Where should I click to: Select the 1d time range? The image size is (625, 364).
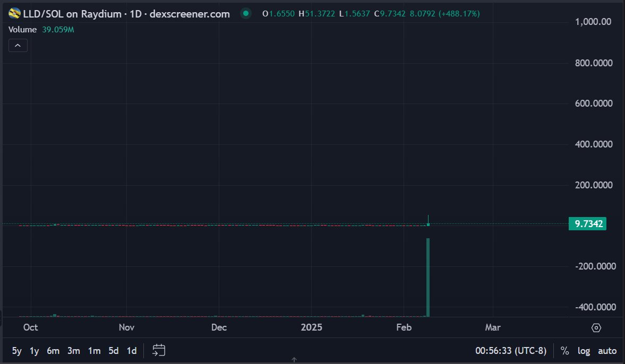[132, 351]
